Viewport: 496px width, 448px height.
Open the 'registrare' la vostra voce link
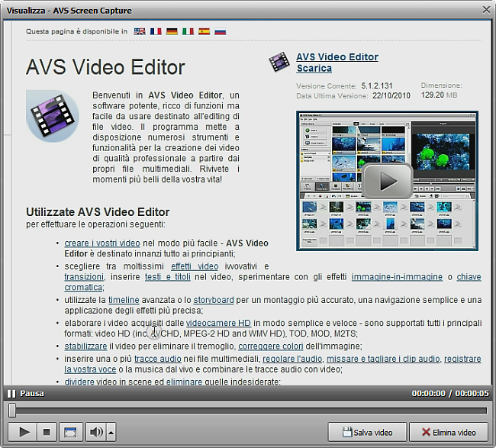tap(462, 359)
